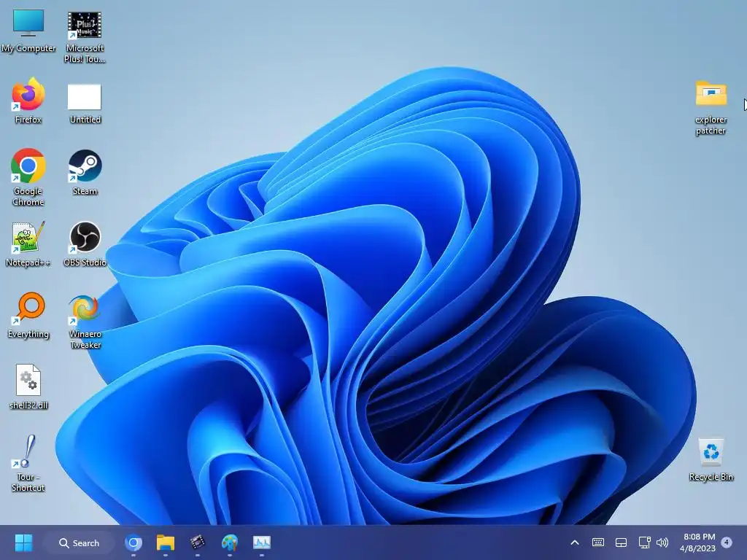Open File Explorer from the taskbar

(x=166, y=542)
